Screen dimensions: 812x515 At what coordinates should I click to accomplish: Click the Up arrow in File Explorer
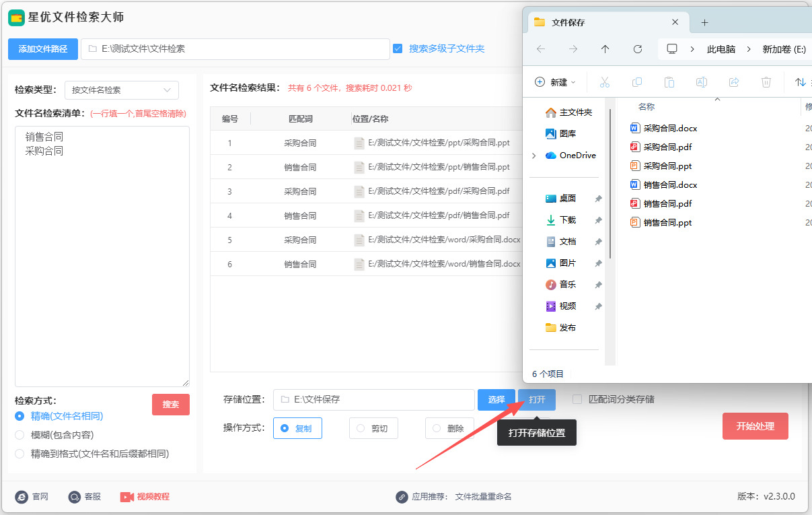pyautogui.click(x=605, y=49)
